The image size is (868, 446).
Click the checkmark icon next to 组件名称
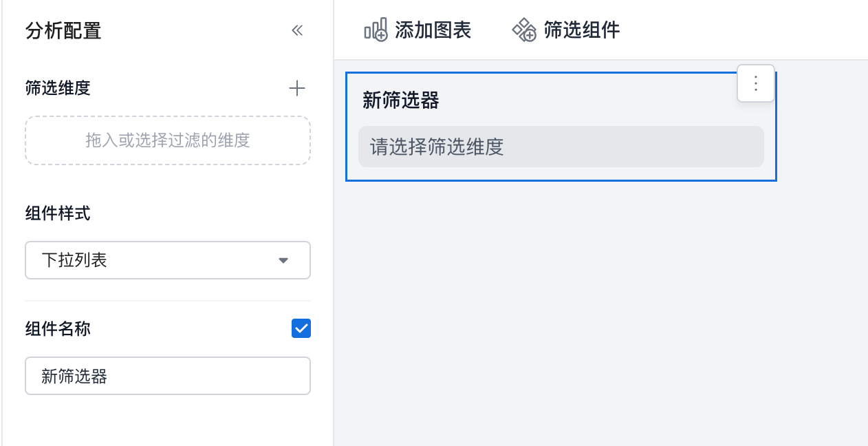[301, 329]
